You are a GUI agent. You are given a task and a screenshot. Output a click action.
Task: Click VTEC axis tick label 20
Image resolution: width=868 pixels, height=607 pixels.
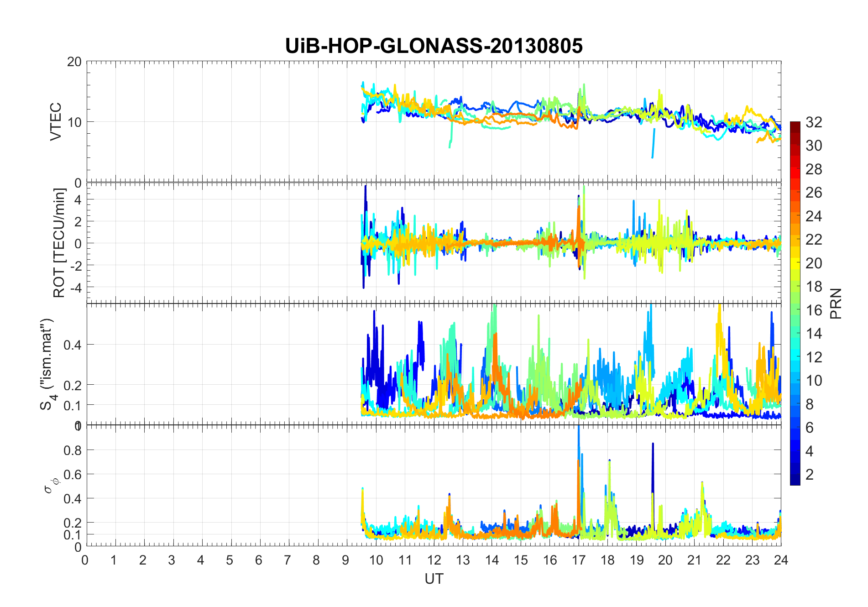point(74,62)
